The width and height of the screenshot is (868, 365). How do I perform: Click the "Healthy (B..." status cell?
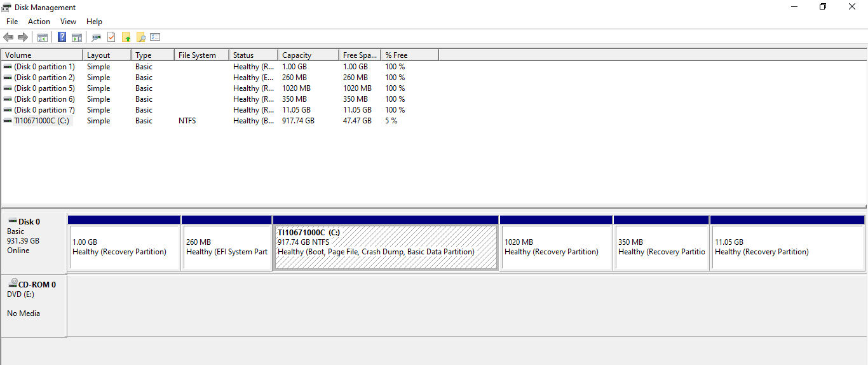point(254,121)
